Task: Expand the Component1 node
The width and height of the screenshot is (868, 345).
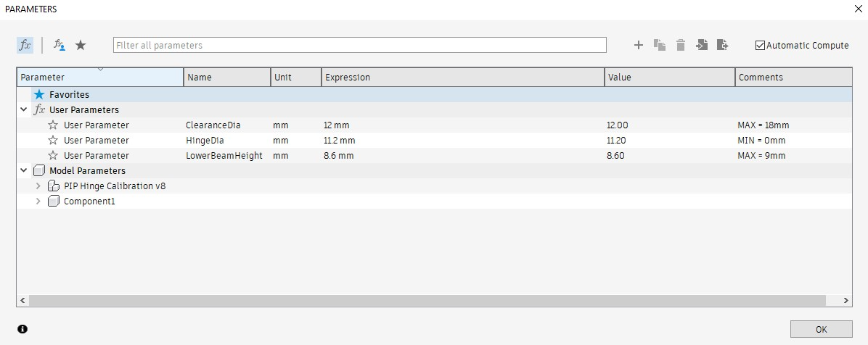Action: pos(38,201)
